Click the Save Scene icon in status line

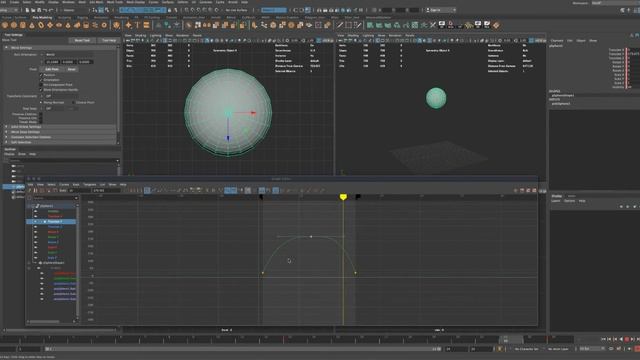click(x=39, y=10)
